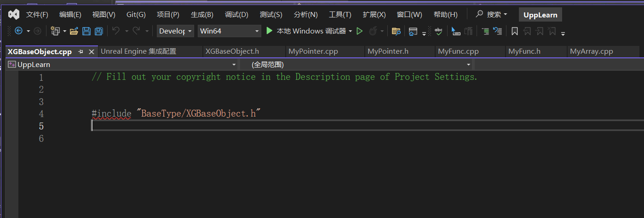This screenshot has height=218, width=644.
Task: Open the new project dropdown arrow
Action: pos(64,31)
